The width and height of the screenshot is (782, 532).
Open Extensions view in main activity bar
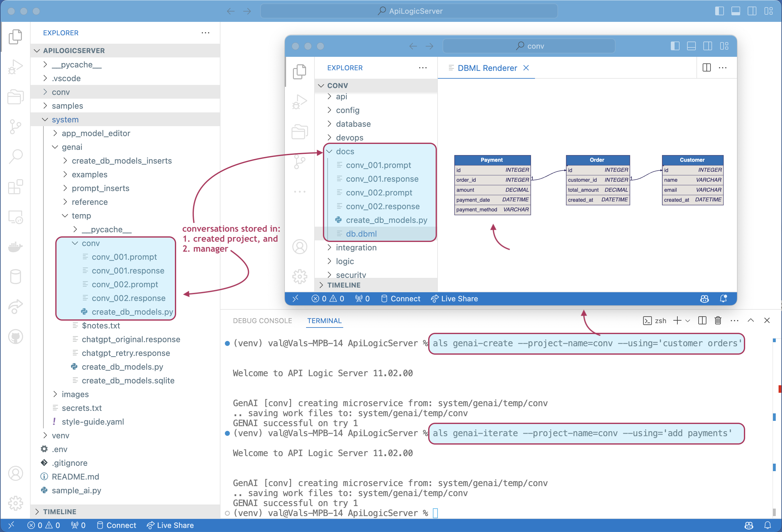pyautogui.click(x=16, y=187)
